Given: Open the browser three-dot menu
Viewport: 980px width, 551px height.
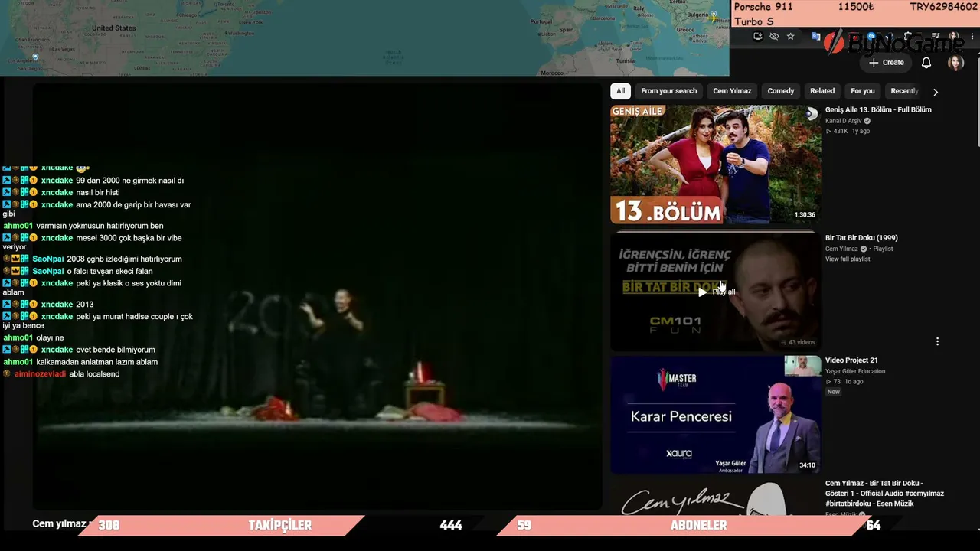Looking at the screenshot, I should (972, 36).
